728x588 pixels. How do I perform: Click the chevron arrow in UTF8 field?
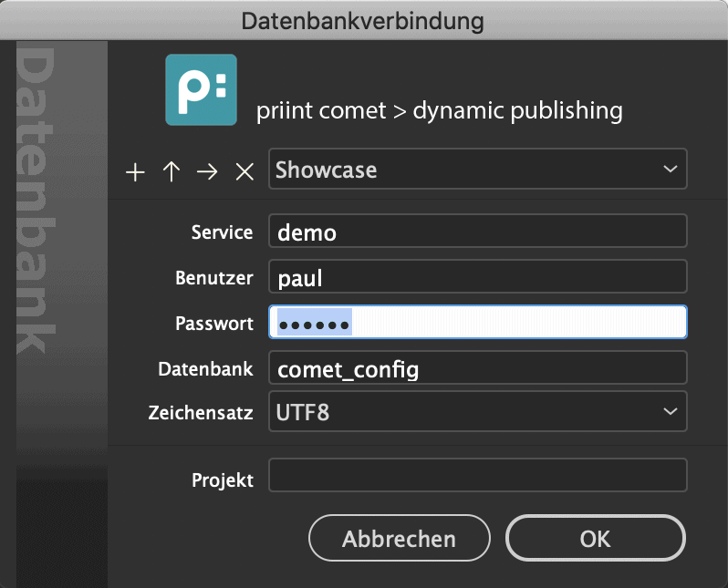670,411
